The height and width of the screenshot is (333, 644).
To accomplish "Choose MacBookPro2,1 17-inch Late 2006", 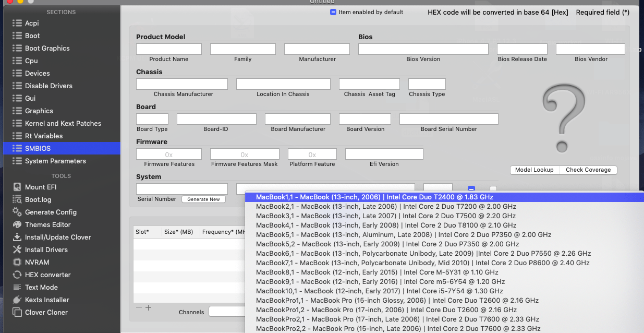I will coord(444,319).
